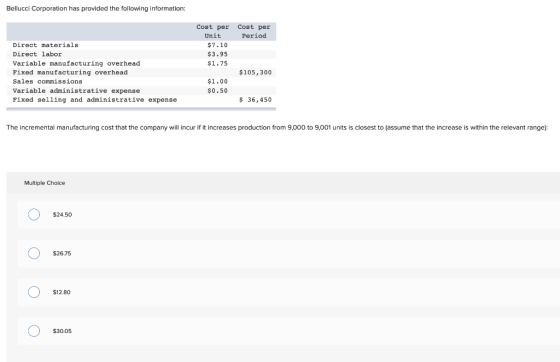Click the Cost per Period column header
The image size is (560, 362).
254,31
